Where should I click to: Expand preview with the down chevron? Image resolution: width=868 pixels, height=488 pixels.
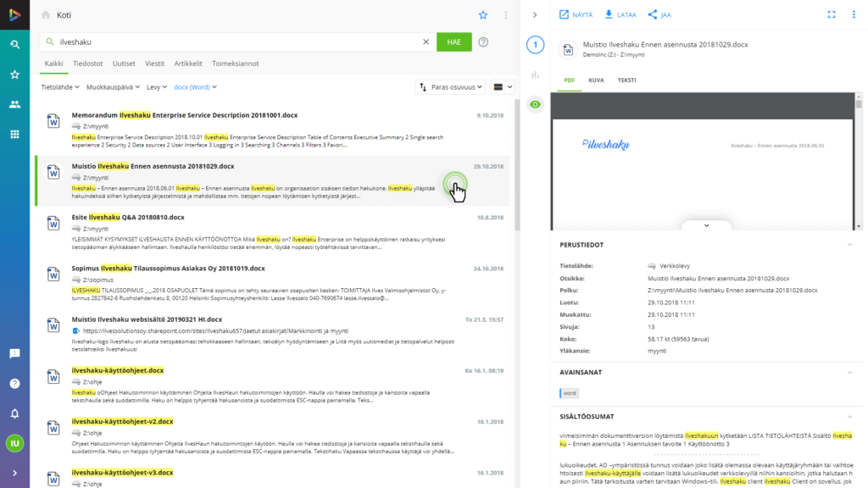tap(706, 225)
